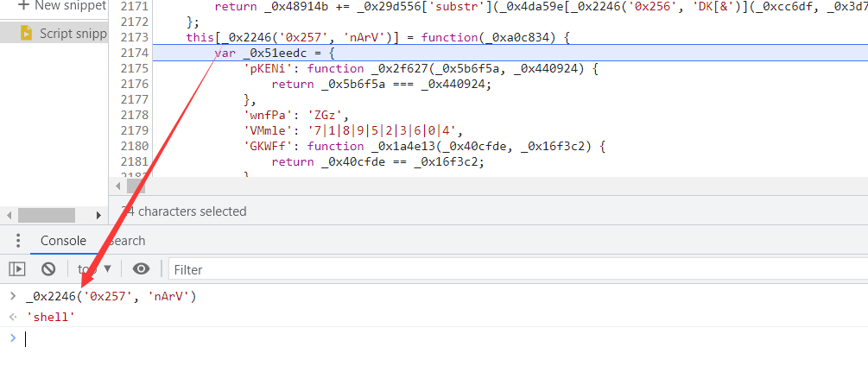Click the console prompt input line
Screen dimensions: 868x391
click(447, 339)
